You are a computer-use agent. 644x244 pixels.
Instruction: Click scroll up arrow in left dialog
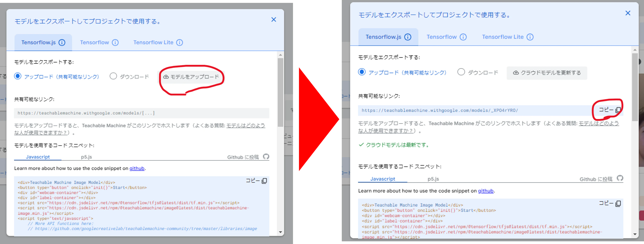280,55
